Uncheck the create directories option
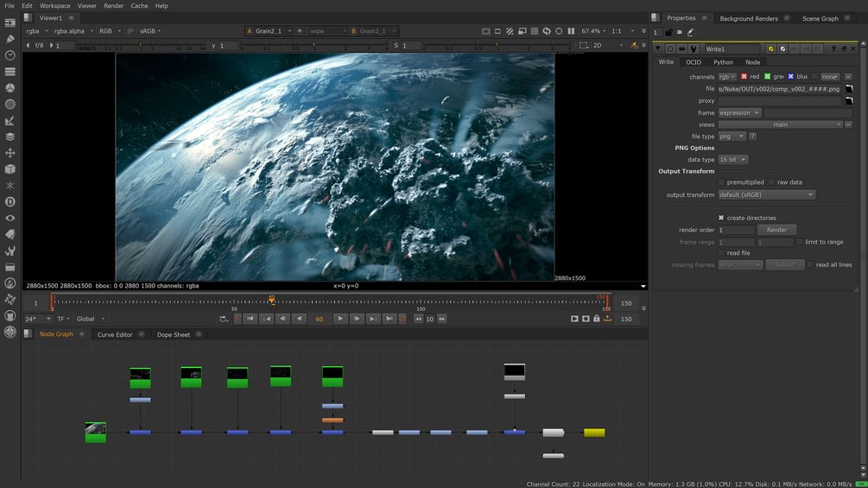The image size is (868, 488). (721, 218)
